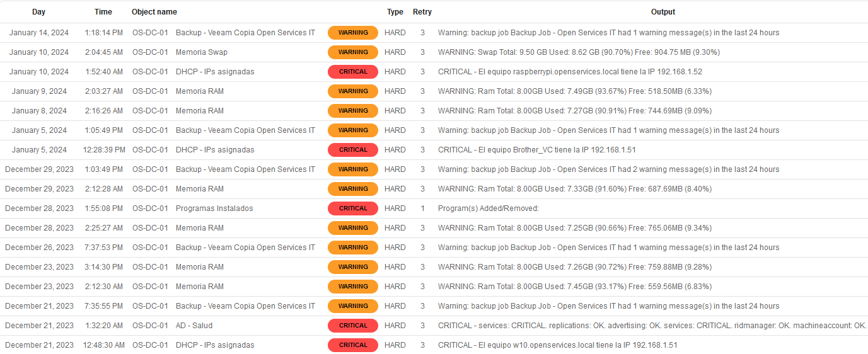Click the Output column header

point(663,12)
